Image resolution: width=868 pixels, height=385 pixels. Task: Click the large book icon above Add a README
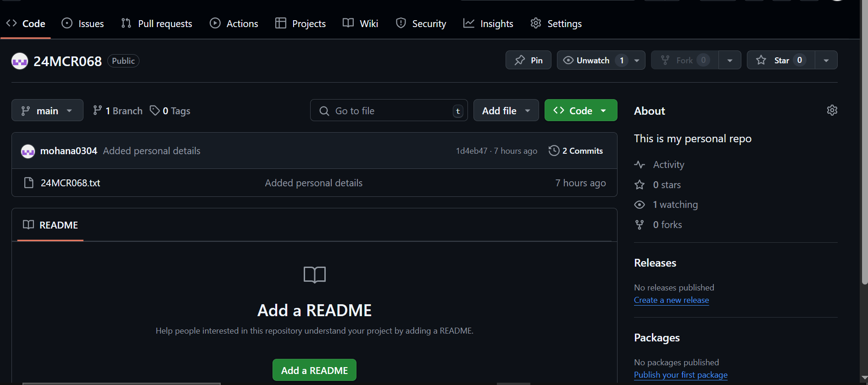click(x=315, y=275)
